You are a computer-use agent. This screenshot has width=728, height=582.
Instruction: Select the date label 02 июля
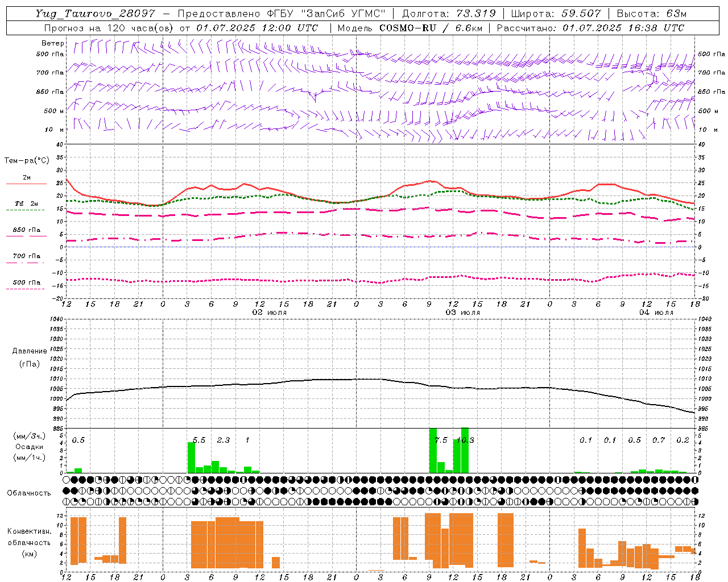click(270, 313)
